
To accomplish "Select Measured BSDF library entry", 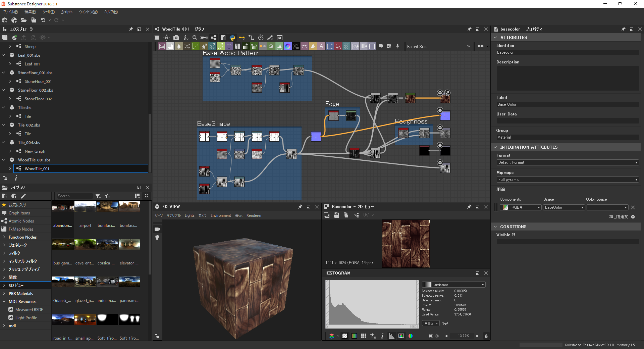I will 29,310.
